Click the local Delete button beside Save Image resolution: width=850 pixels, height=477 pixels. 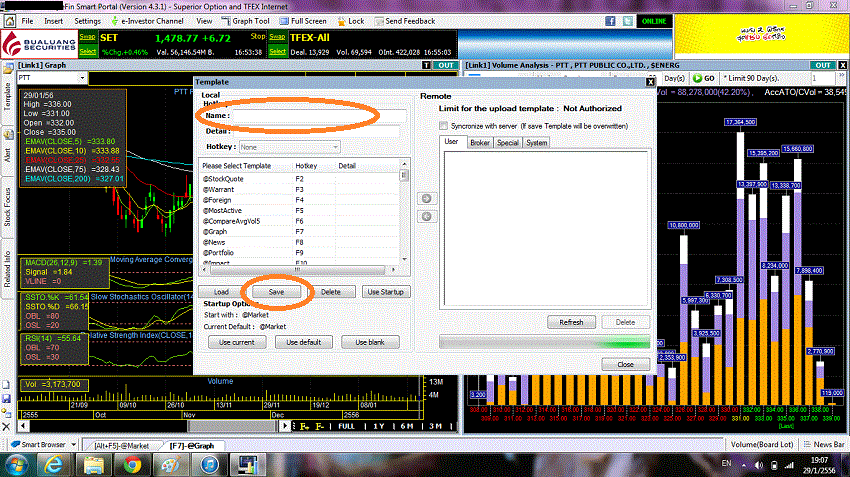point(331,292)
